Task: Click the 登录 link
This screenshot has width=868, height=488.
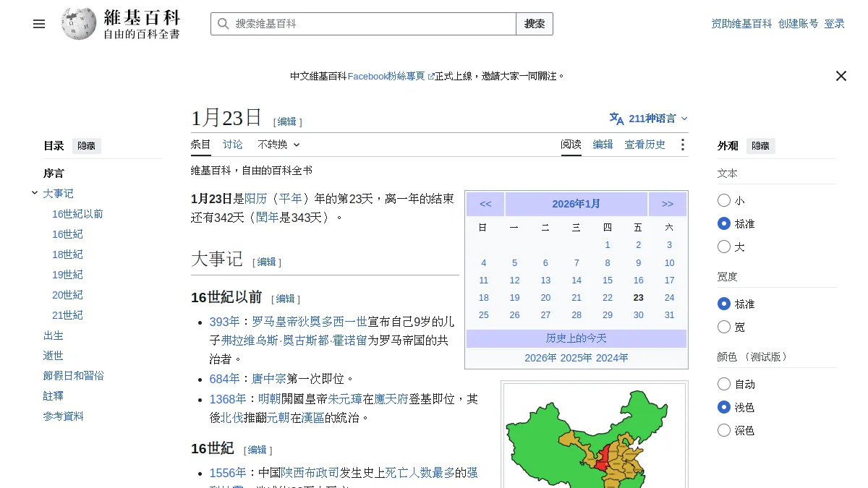Action: (835, 24)
